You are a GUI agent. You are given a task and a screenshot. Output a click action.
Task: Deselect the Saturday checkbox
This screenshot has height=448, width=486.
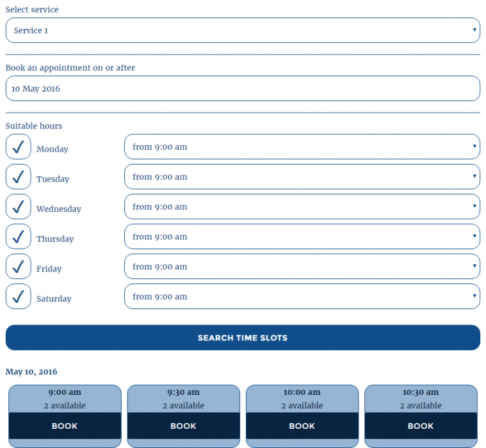pos(19,296)
